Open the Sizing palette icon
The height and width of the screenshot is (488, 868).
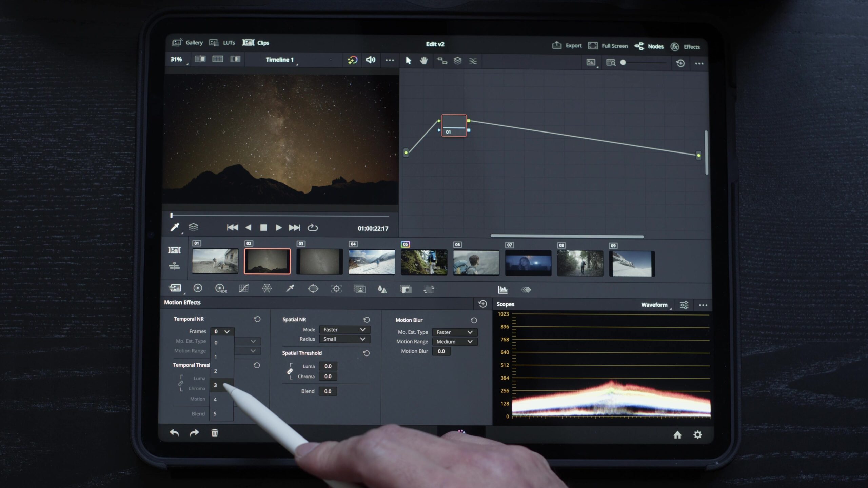click(x=429, y=289)
